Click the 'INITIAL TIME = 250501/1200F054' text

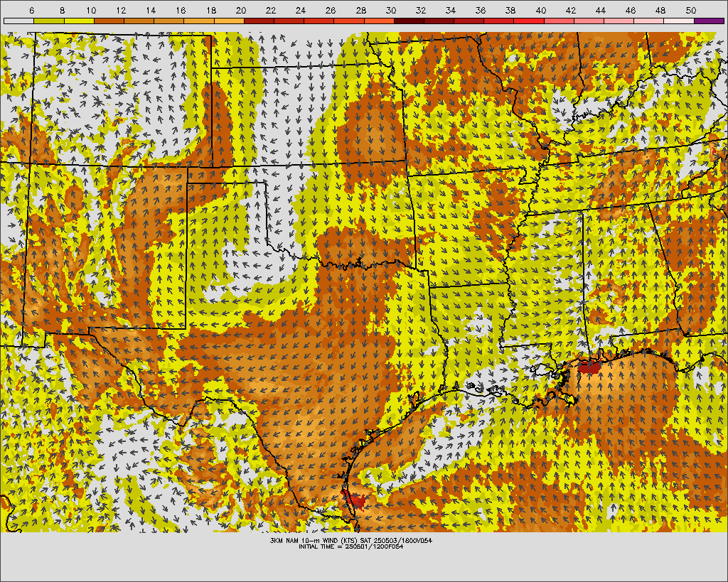[x=351, y=546]
